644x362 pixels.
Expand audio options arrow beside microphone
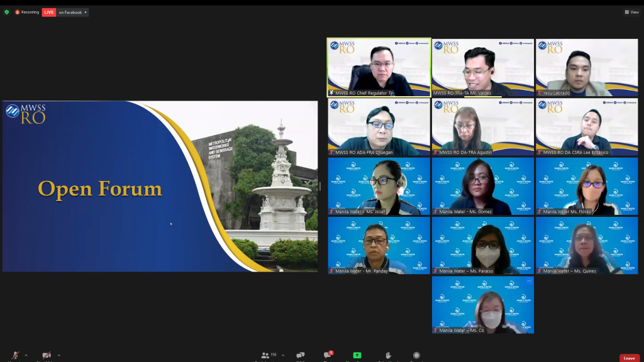(x=26, y=356)
